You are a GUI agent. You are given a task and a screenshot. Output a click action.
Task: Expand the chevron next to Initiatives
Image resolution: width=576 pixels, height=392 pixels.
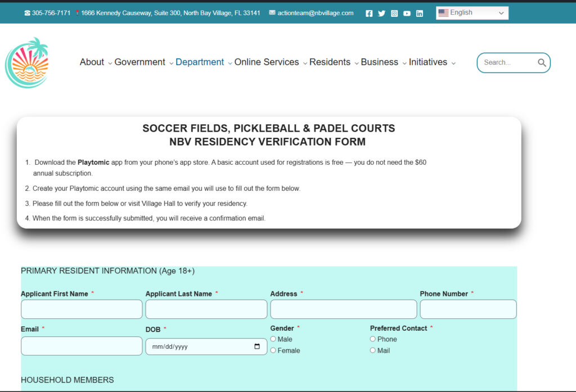click(x=453, y=63)
